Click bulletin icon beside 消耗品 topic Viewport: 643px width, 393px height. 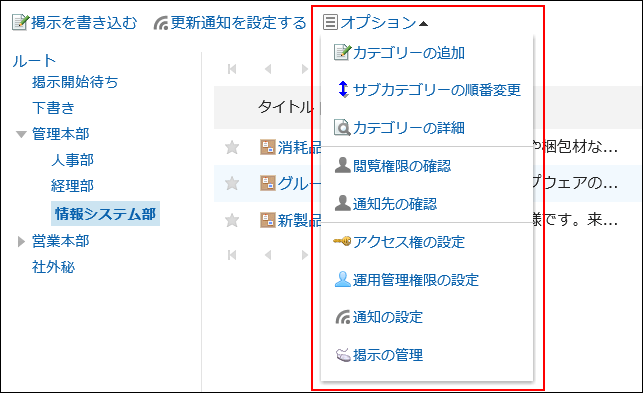pyautogui.click(x=268, y=147)
